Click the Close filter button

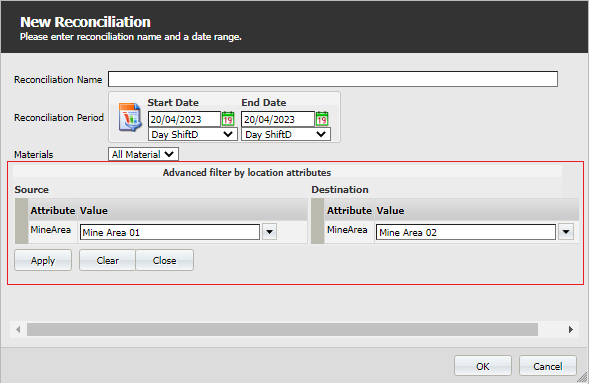(x=165, y=260)
